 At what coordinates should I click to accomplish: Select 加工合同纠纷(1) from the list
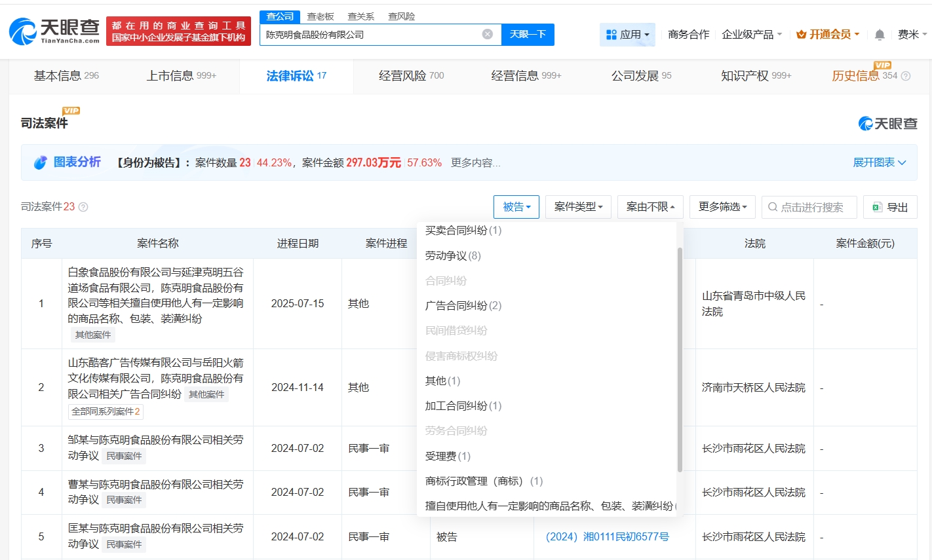click(463, 406)
